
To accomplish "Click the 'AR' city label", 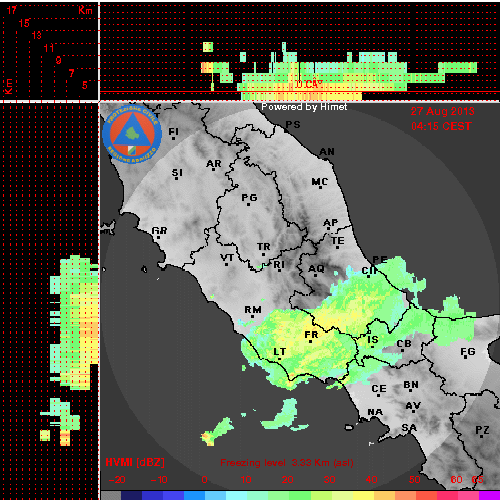I will pyautogui.click(x=214, y=164).
